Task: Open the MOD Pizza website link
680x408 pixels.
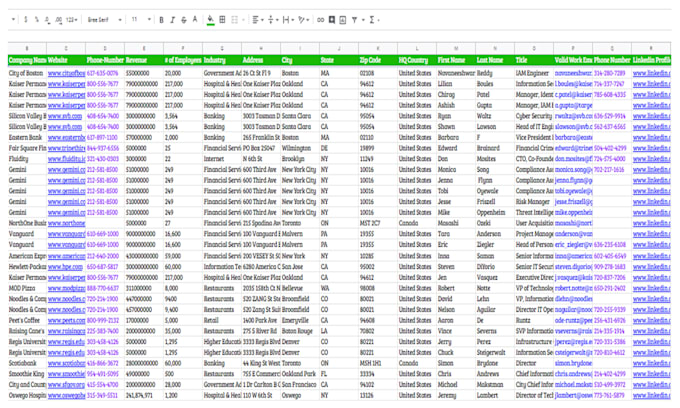Action: pyautogui.click(x=66, y=288)
